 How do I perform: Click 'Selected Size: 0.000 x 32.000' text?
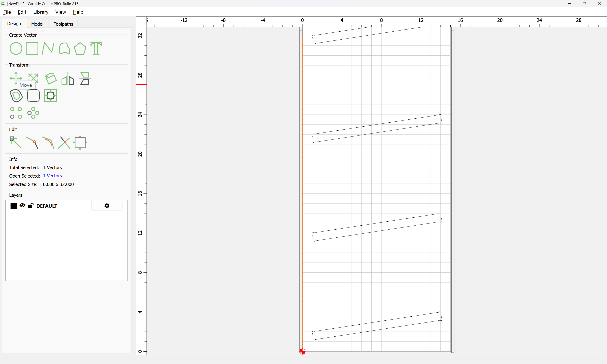(42, 185)
